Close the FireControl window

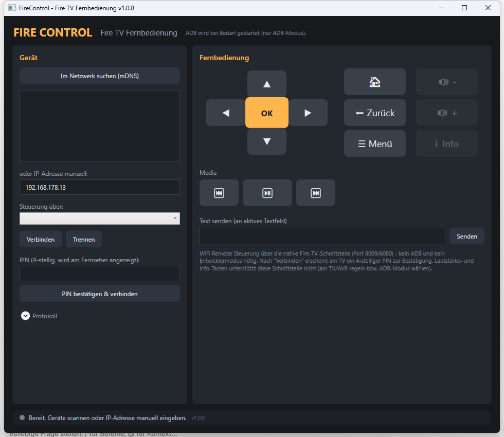tap(488, 8)
